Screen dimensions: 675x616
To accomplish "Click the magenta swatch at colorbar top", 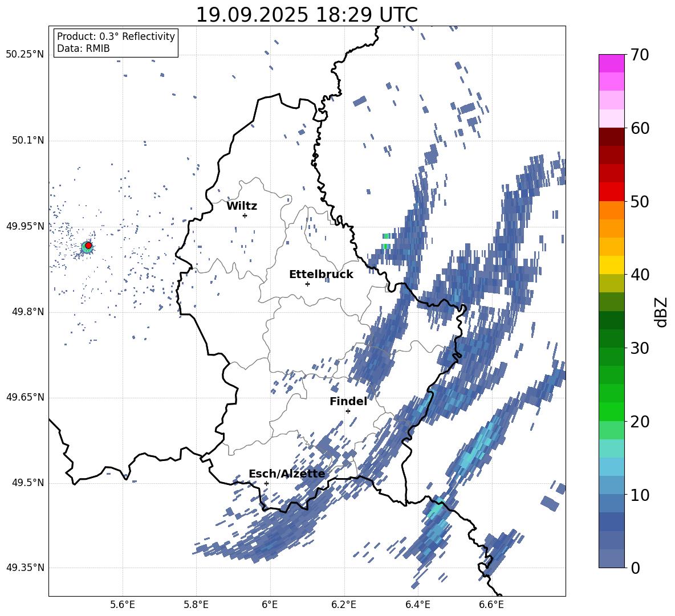I will (611, 63).
